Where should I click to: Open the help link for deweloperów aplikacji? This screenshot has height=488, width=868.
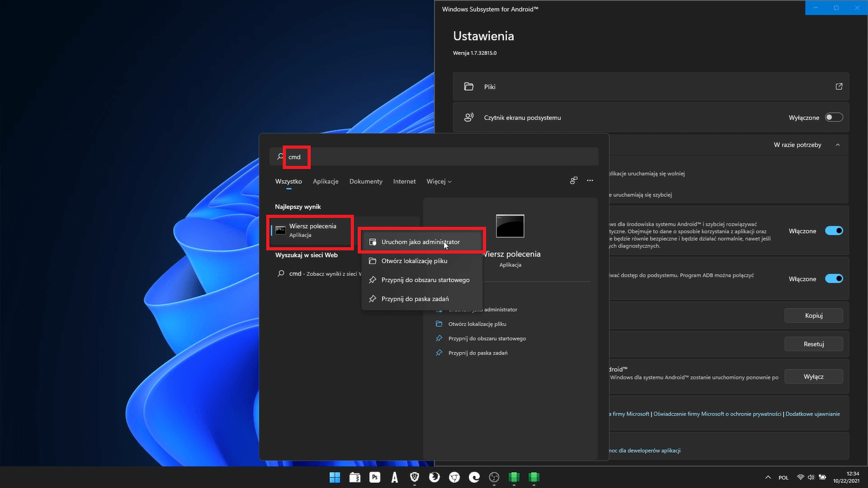click(x=644, y=451)
